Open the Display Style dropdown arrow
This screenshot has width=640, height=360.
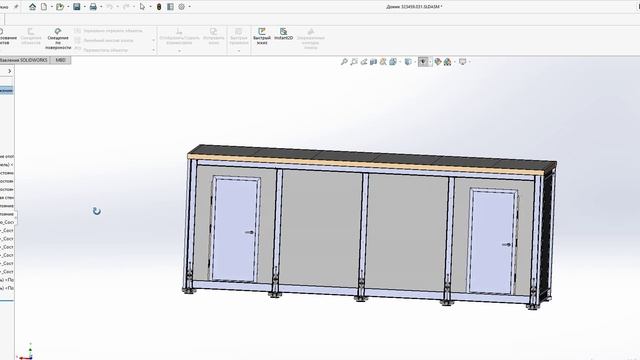[x=415, y=62]
